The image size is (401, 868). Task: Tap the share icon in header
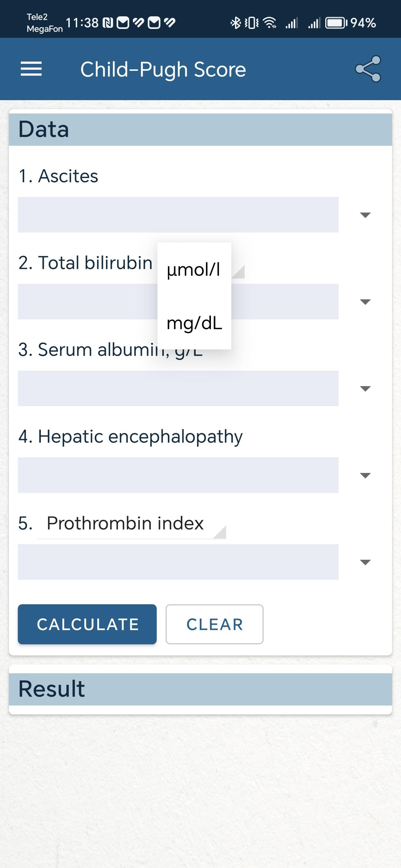(x=368, y=69)
